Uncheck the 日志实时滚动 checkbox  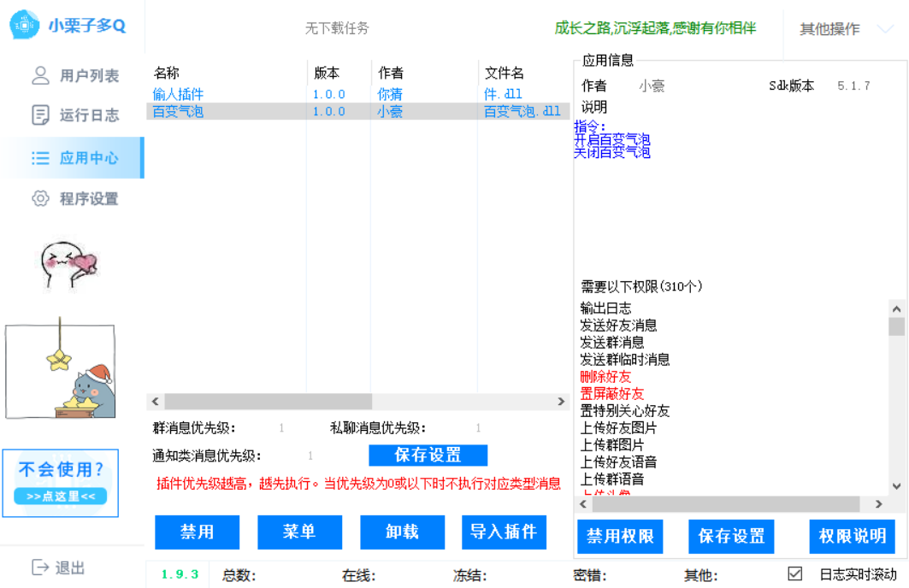794,574
